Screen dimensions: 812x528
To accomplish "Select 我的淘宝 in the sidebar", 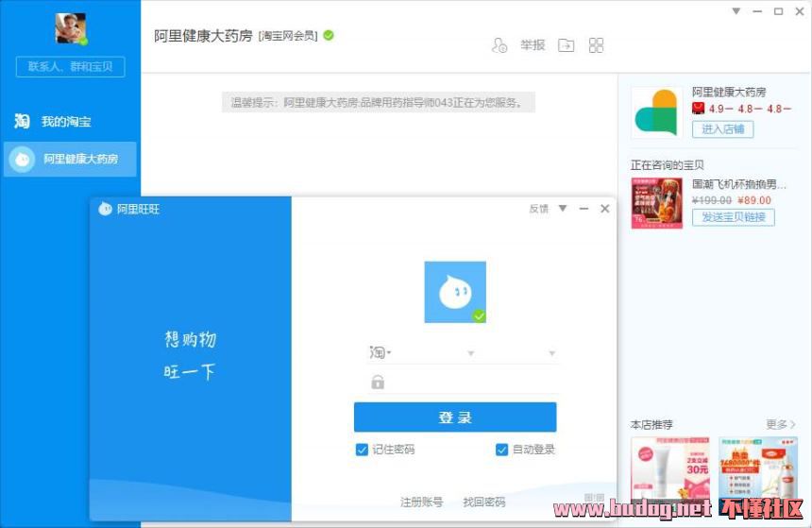I will pos(65,122).
